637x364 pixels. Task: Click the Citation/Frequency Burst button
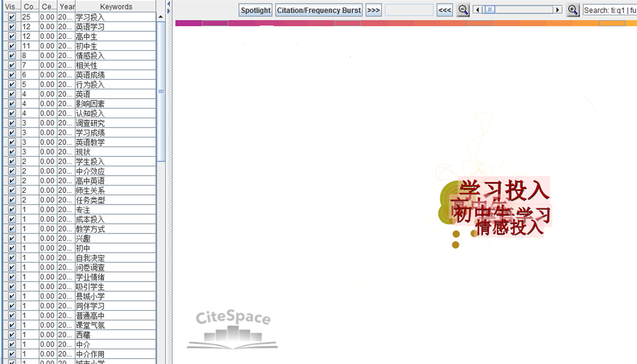[x=318, y=10]
